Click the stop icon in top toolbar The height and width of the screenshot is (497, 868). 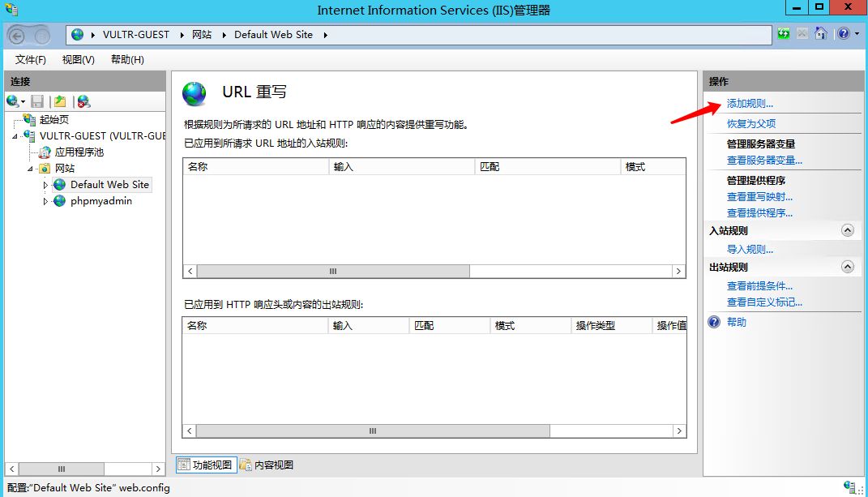tap(802, 34)
